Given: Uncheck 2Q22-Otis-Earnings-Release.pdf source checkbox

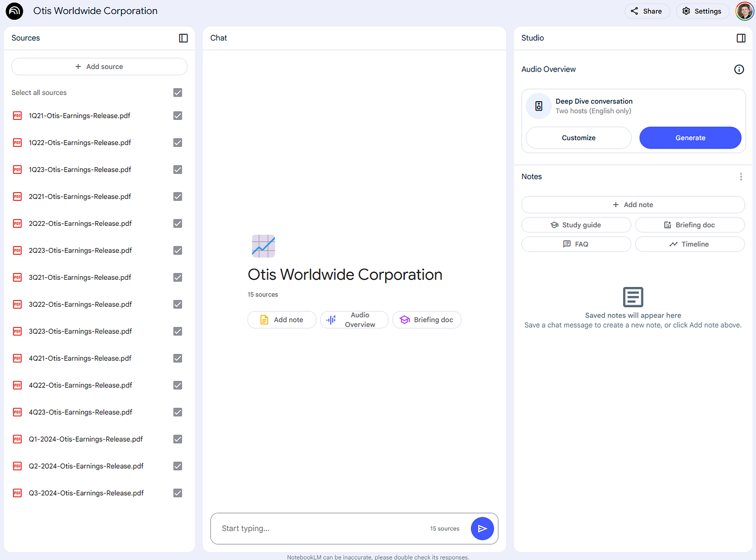Looking at the screenshot, I should click(x=178, y=224).
